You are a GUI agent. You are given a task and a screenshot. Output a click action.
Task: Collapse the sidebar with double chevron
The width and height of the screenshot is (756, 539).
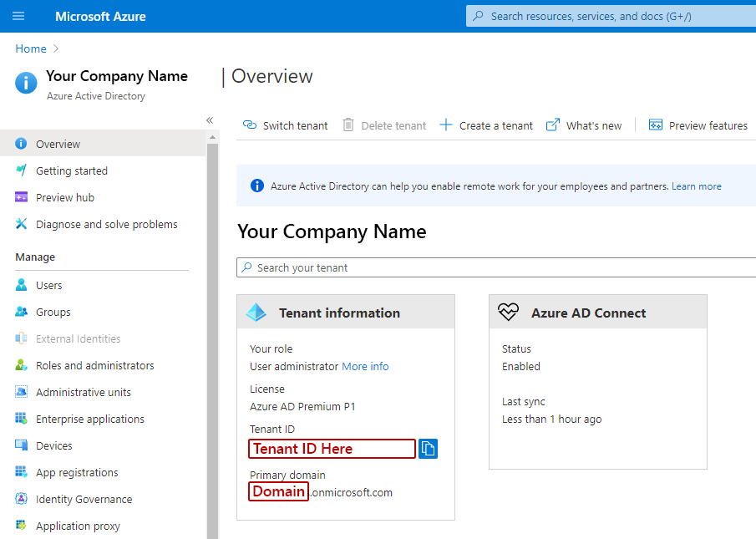click(x=210, y=120)
